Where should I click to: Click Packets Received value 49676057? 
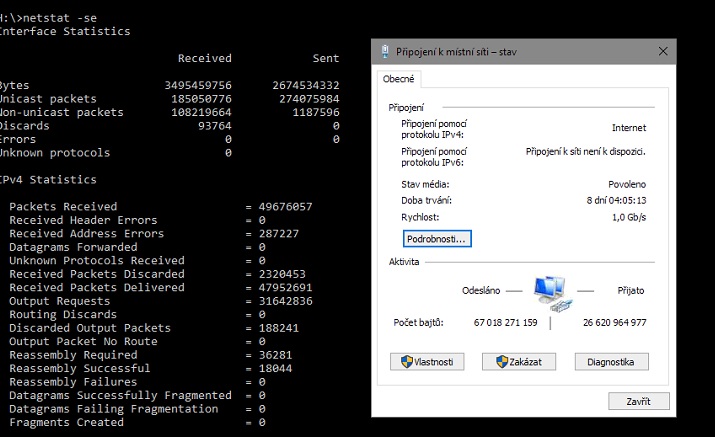tap(285, 207)
